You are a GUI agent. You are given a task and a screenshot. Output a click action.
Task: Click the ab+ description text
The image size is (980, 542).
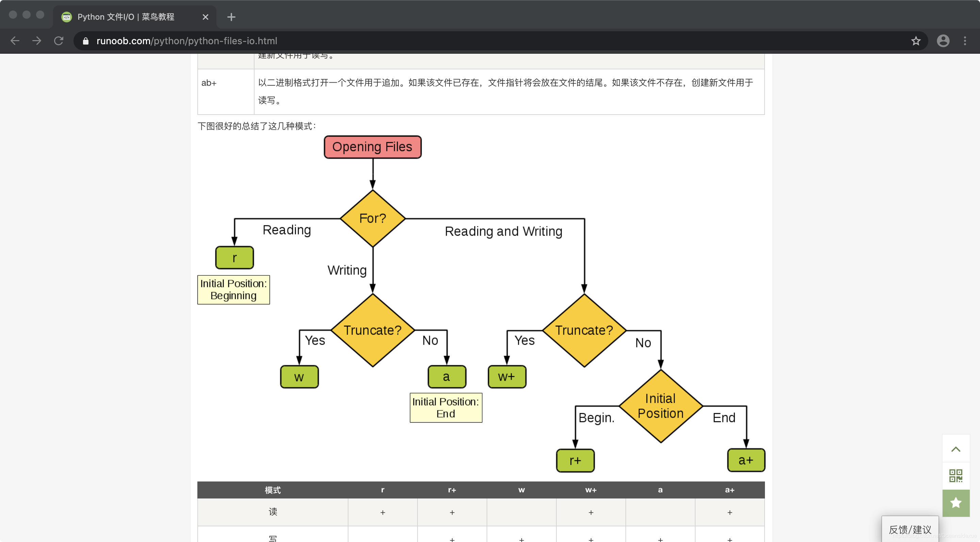[506, 91]
